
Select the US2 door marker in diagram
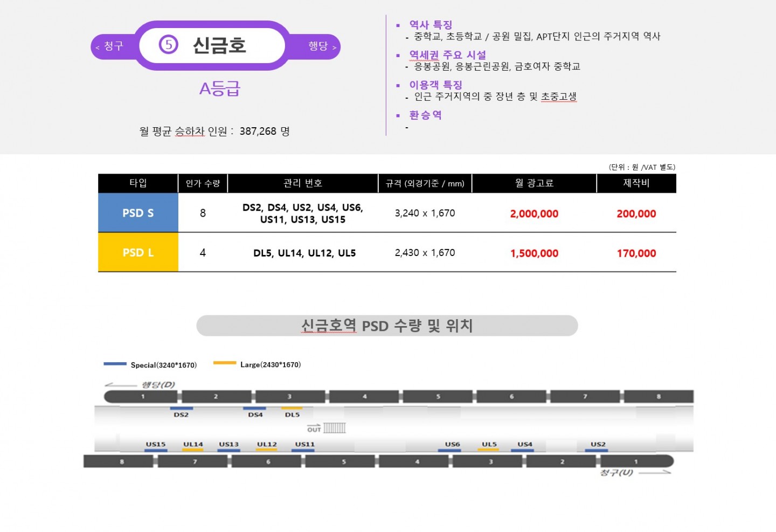click(x=597, y=446)
